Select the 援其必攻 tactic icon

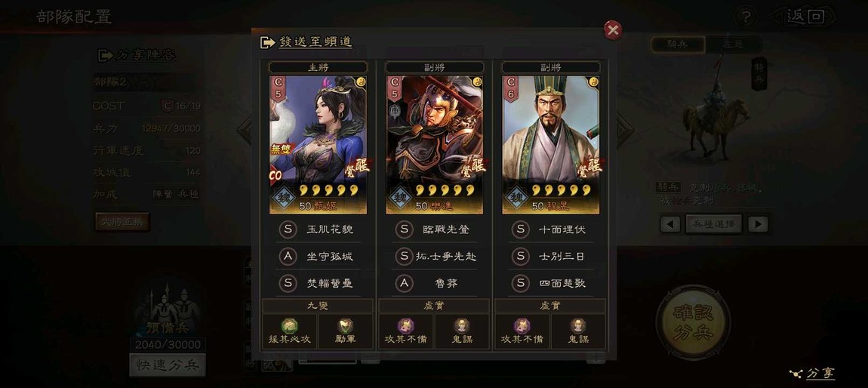click(x=289, y=326)
